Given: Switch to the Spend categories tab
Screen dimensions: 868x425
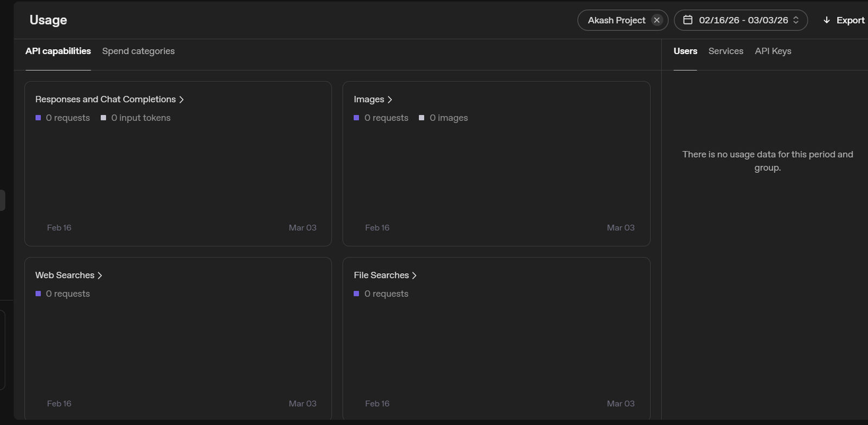Looking at the screenshot, I should (138, 51).
